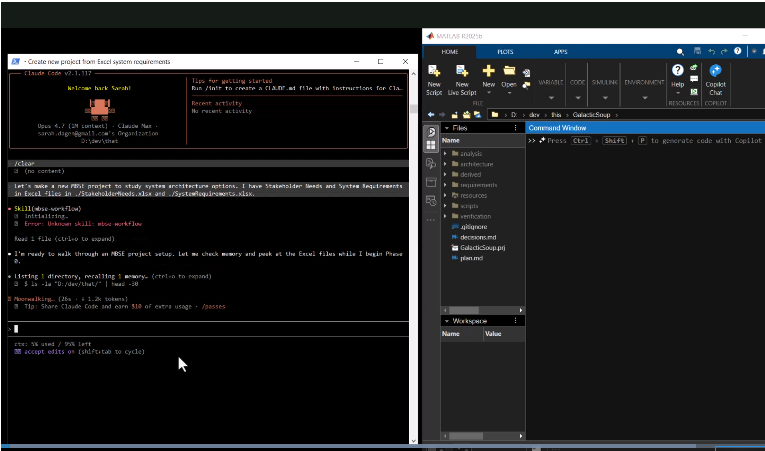Click the Workspace grid sidebar icon
The width and height of the screenshot is (765, 451).
[431, 145]
